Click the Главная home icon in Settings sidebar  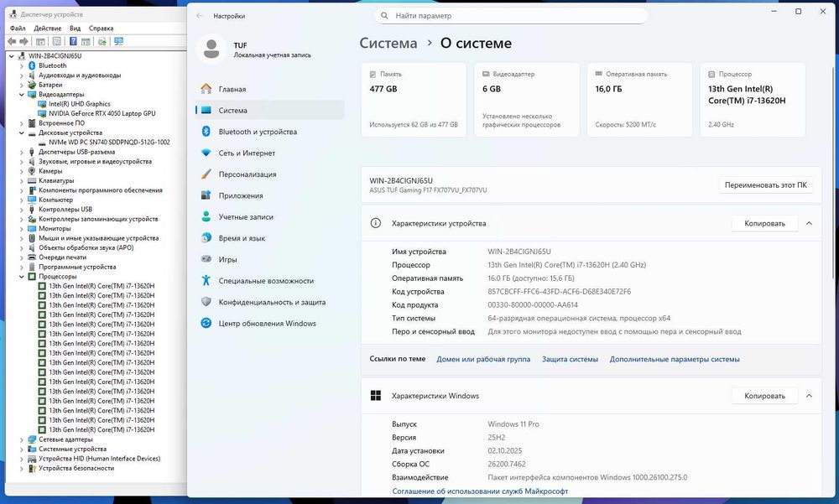[x=206, y=89]
